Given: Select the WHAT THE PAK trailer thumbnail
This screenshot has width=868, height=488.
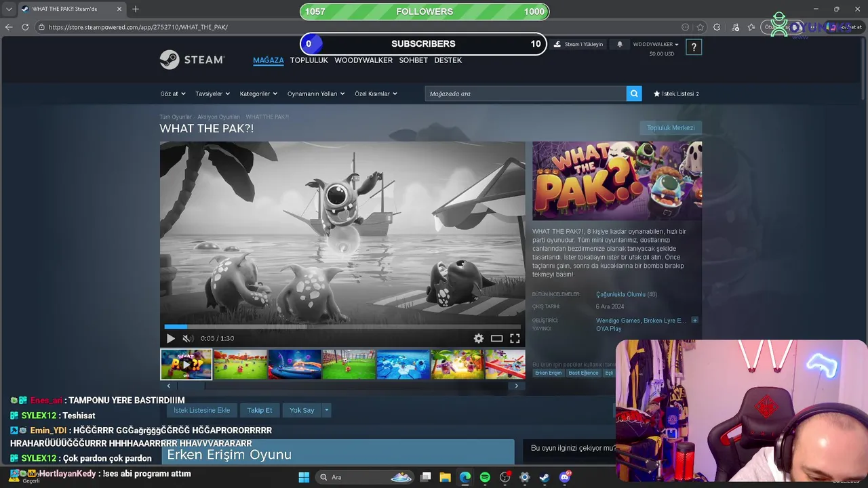Looking at the screenshot, I should tap(186, 364).
